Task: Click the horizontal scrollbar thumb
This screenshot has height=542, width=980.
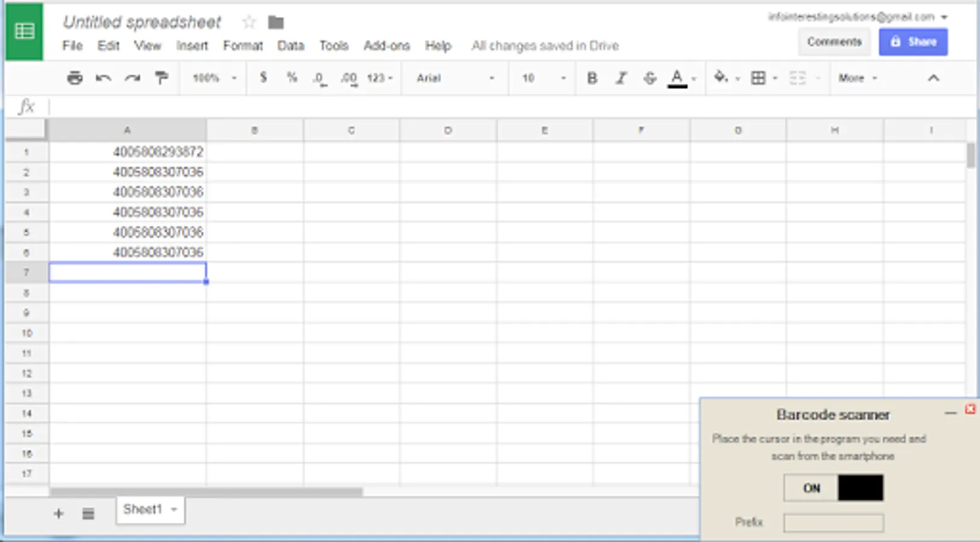Action: [x=206, y=492]
